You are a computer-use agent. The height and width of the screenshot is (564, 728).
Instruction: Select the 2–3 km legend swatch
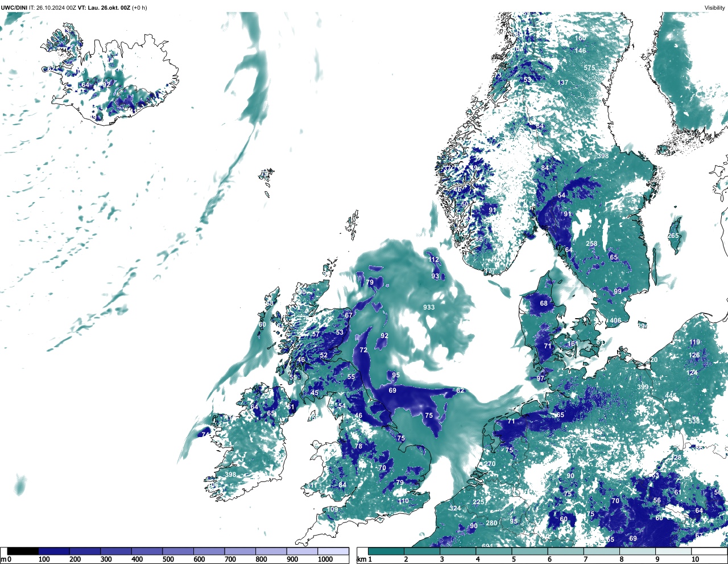click(x=422, y=551)
